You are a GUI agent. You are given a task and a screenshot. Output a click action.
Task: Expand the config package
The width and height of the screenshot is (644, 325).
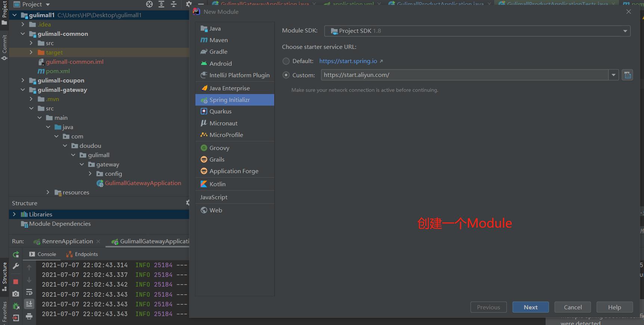click(90, 174)
